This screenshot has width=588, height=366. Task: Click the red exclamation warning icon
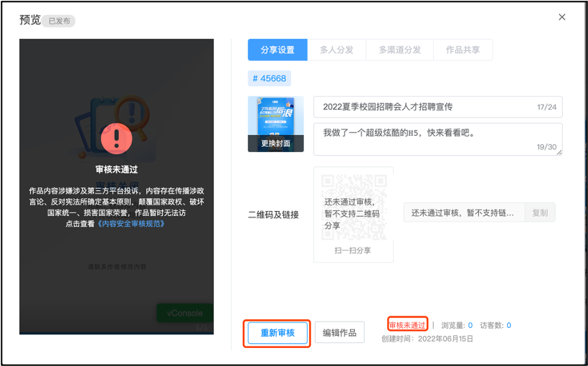point(116,138)
